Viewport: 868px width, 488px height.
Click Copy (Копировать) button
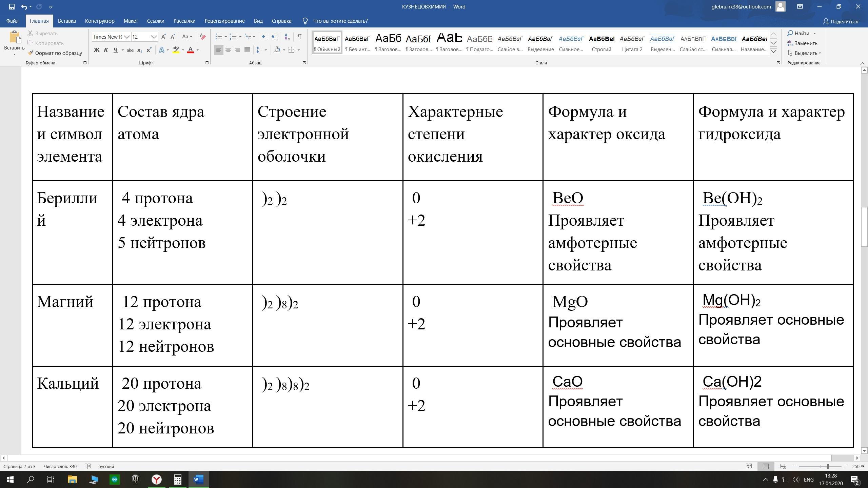[46, 43]
